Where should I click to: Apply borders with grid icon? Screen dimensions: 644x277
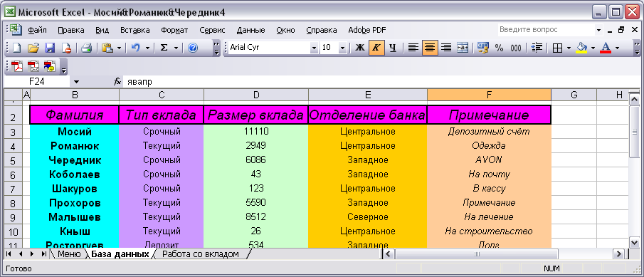pyautogui.click(x=557, y=48)
